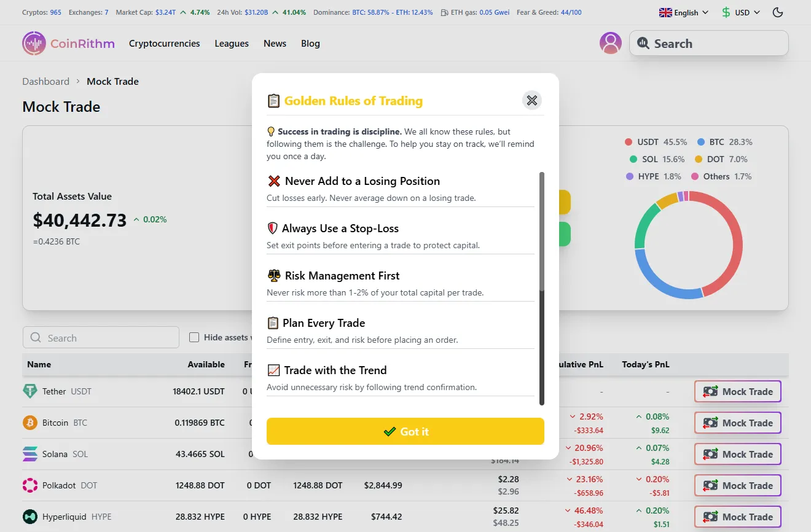Click the asset table search input field

point(100,337)
